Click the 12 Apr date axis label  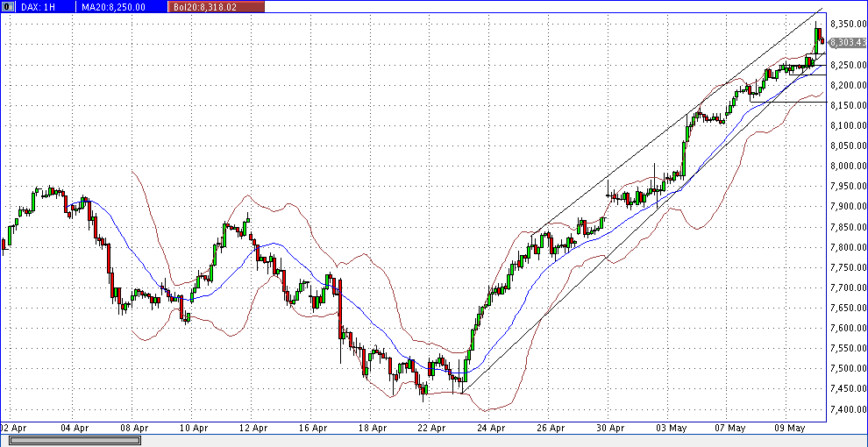(253, 428)
